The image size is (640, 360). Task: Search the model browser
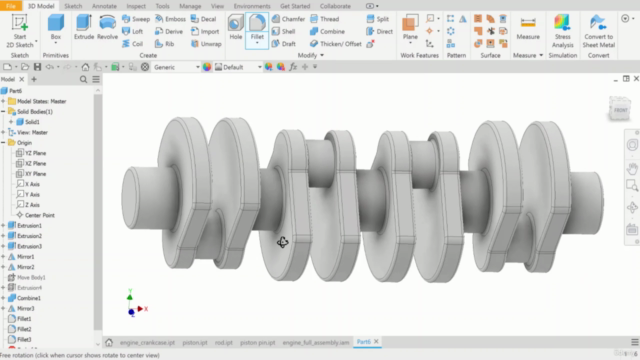point(83,79)
